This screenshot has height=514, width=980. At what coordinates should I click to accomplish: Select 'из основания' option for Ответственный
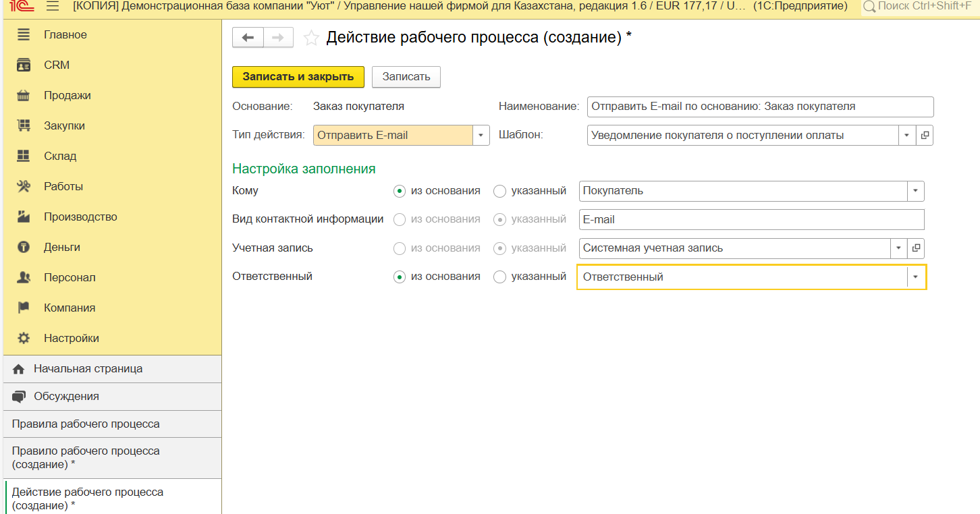pyautogui.click(x=400, y=277)
